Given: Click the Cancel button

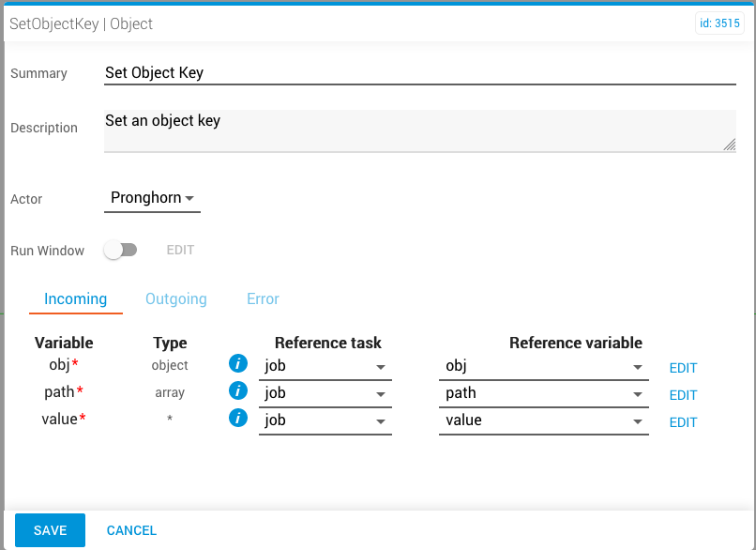Looking at the screenshot, I should click(131, 530).
